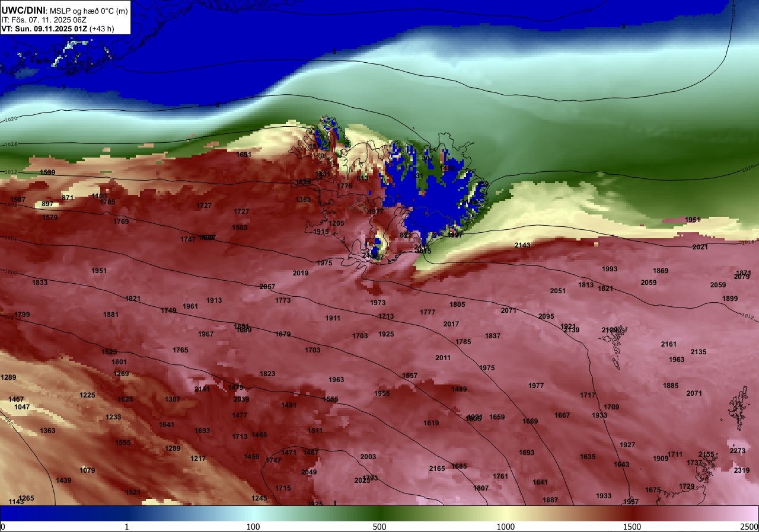
Task: Click the UWC/DINI title label
Action: (x=23, y=9)
